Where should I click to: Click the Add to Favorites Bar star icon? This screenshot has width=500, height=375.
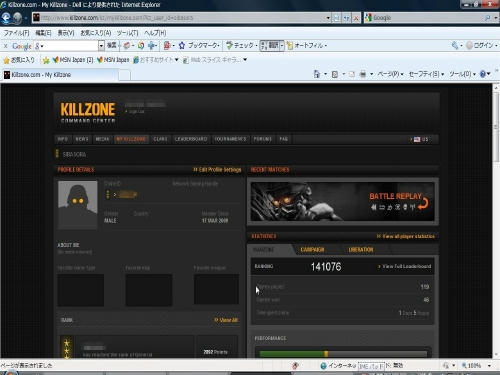(x=46, y=60)
